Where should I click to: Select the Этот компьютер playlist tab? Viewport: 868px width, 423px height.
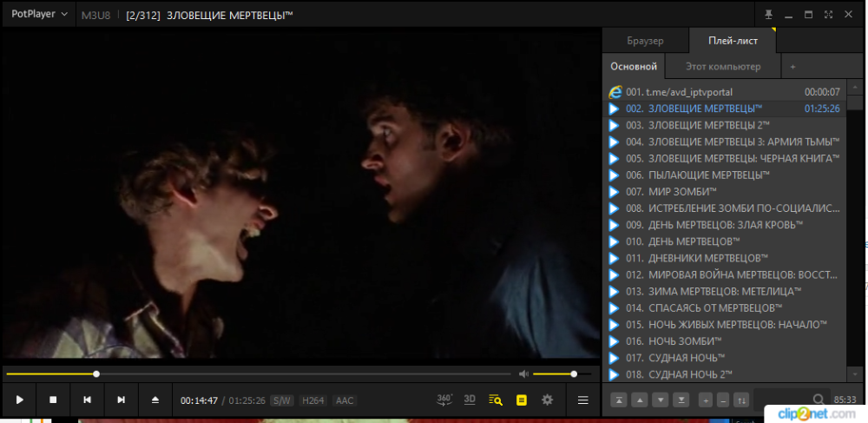tap(723, 66)
